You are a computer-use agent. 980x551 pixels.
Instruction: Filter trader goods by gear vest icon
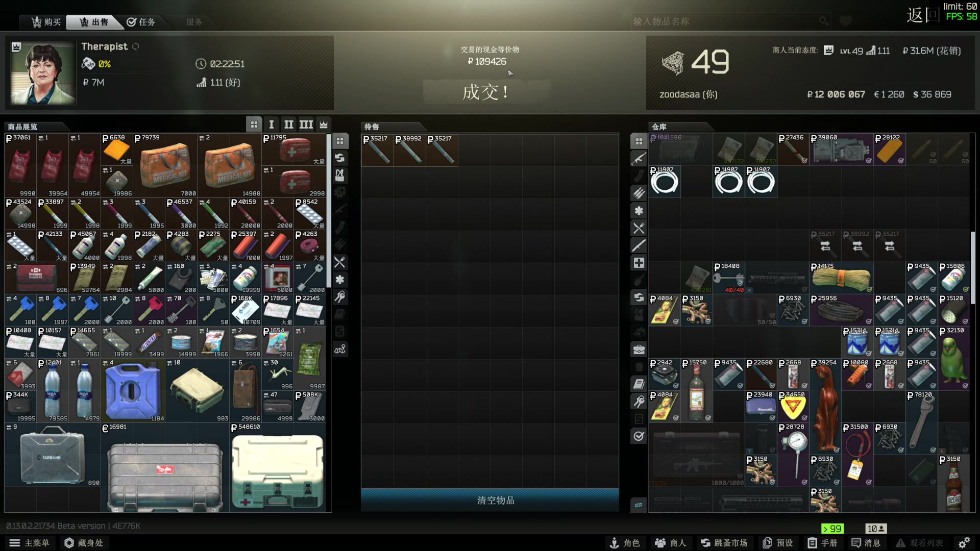340,176
